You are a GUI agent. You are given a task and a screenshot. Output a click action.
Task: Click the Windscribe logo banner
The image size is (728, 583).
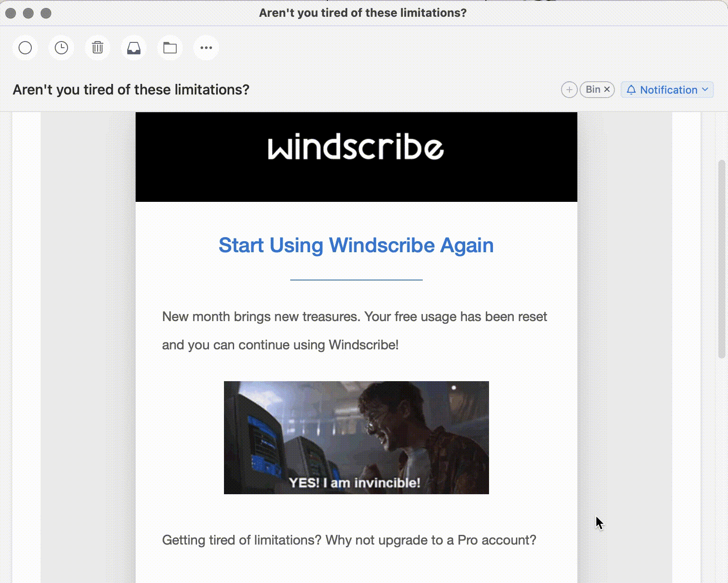pos(356,157)
